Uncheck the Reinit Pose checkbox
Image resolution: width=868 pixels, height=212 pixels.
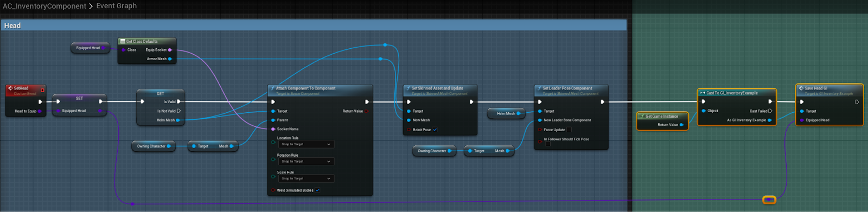tap(435, 130)
